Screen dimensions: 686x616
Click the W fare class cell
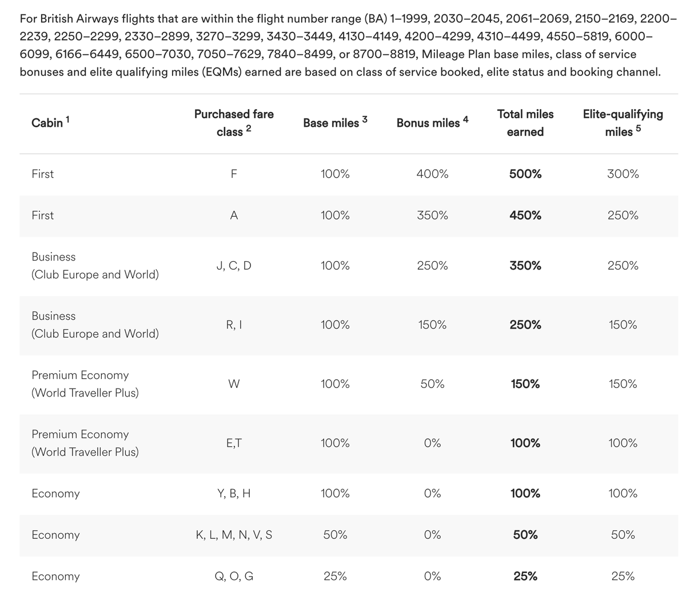point(234,384)
